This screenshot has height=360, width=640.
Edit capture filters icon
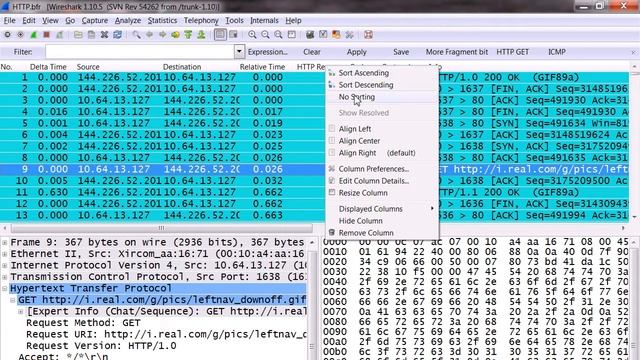[x=310, y=35]
